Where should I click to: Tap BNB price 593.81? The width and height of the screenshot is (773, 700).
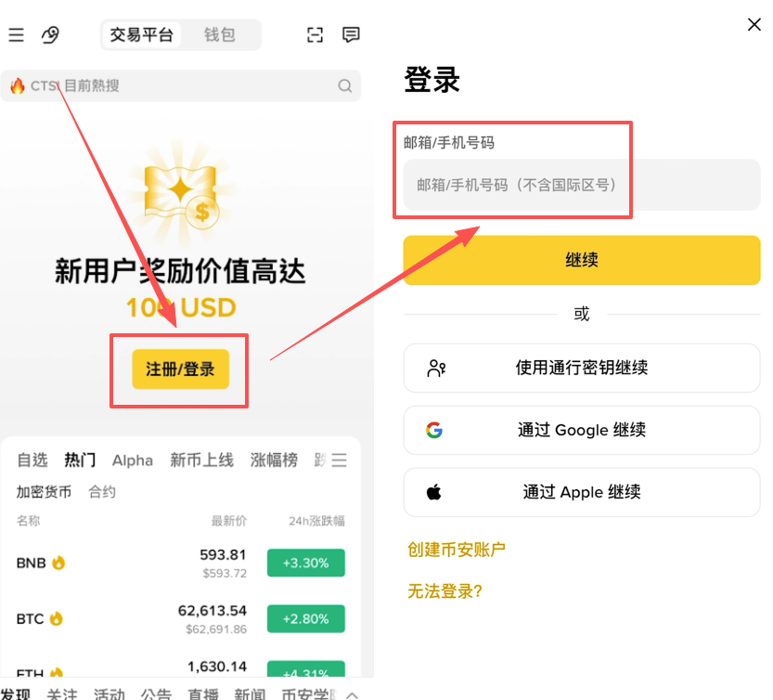pyautogui.click(x=223, y=555)
